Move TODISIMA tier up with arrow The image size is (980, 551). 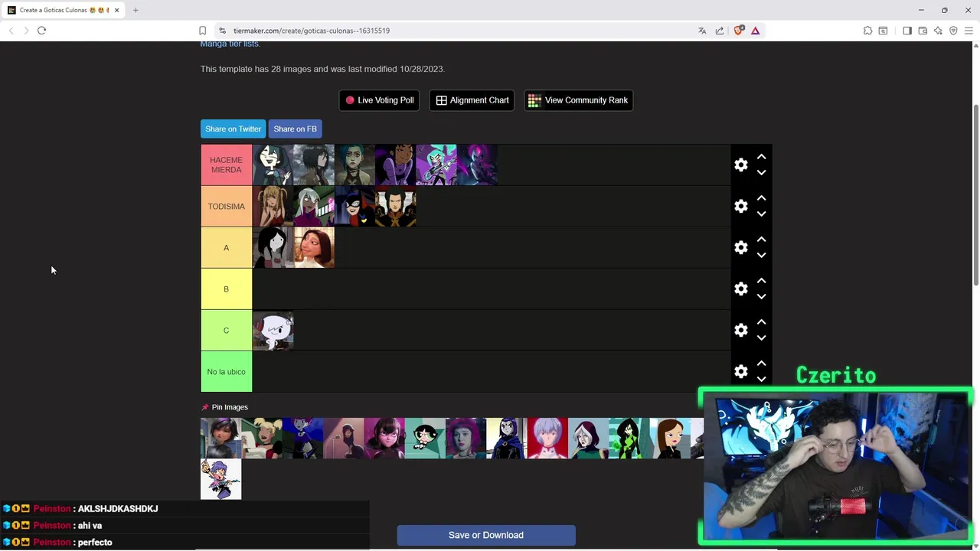coord(761,197)
